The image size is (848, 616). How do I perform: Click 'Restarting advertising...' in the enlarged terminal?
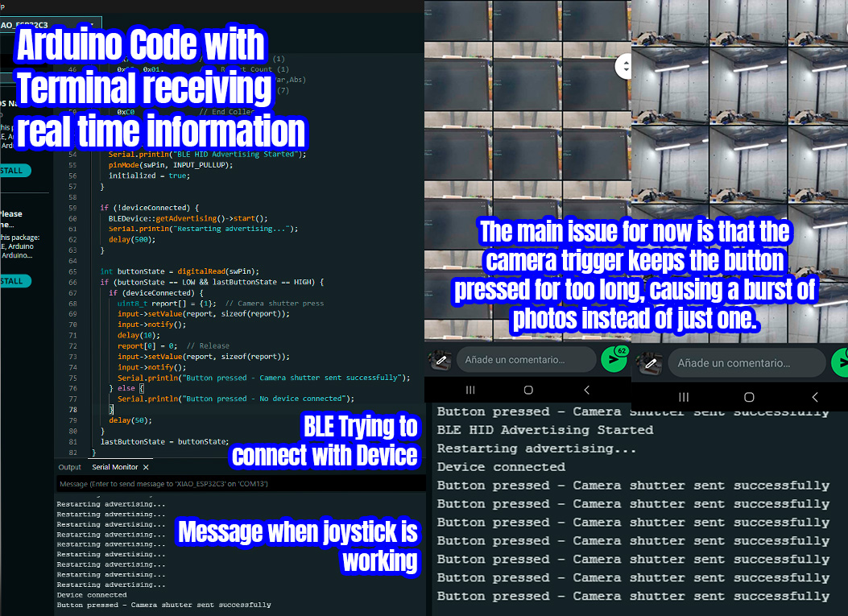click(536, 449)
